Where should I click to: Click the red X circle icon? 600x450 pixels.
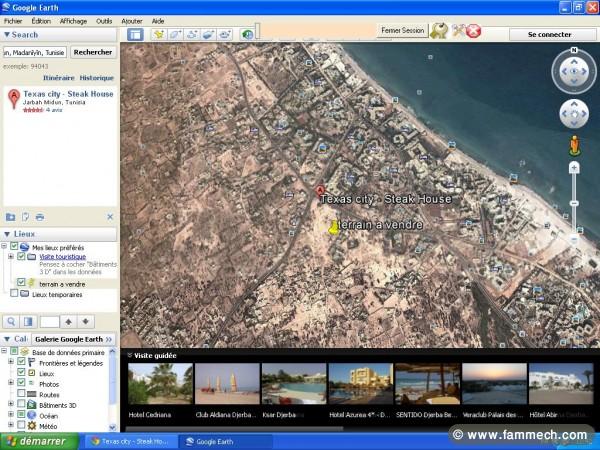tap(474, 31)
